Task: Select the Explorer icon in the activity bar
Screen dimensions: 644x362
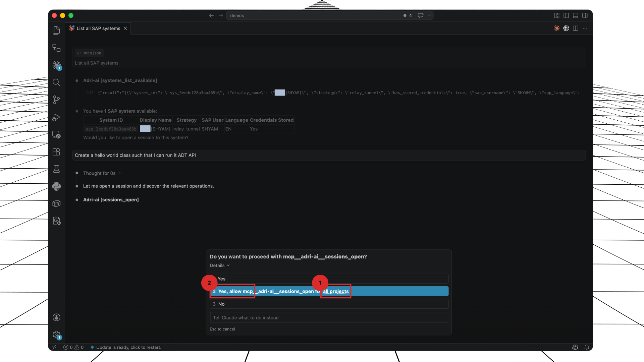Action: pos(56,30)
